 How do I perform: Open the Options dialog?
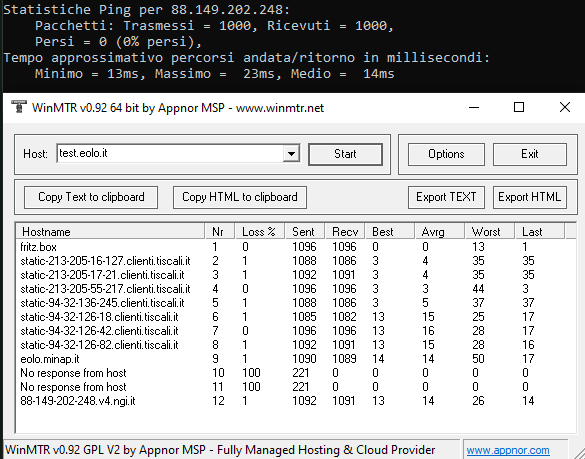pyautogui.click(x=446, y=154)
